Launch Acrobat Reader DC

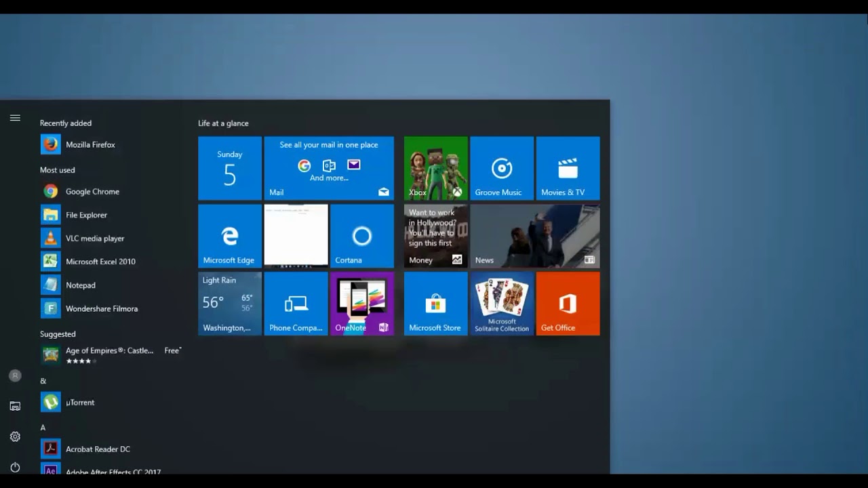(x=112, y=449)
